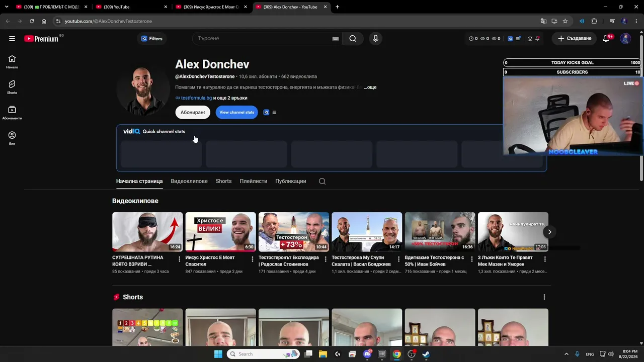The height and width of the screenshot is (362, 644).
Task: Switch to the (309) YouTube browser tab
Action: pyautogui.click(x=131, y=7)
